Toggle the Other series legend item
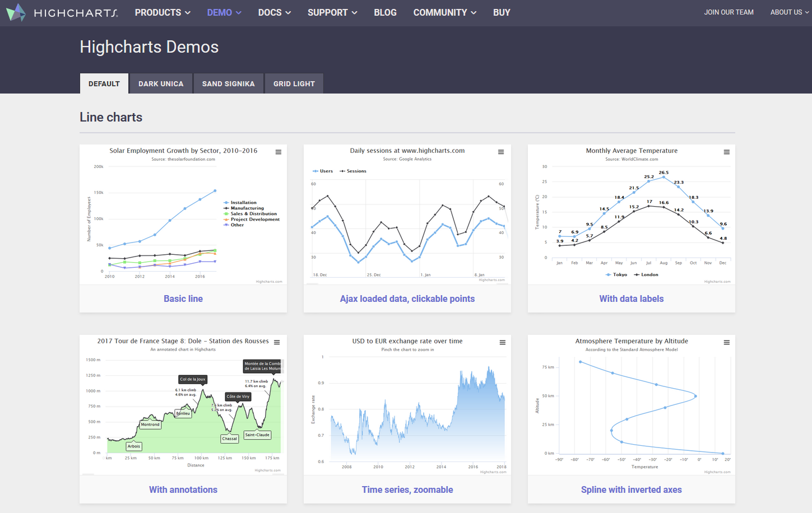The height and width of the screenshot is (513, 812). tap(234, 225)
